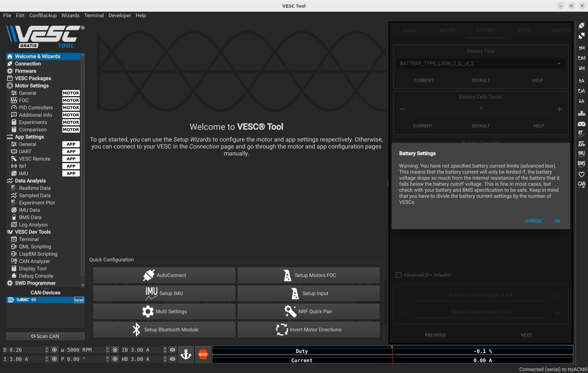Click play button next to P 0.00°
The height and width of the screenshot is (373, 588).
[115, 359]
